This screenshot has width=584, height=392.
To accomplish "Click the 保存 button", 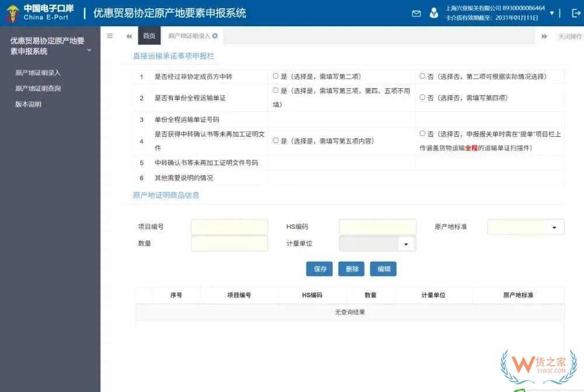I will tap(319, 269).
